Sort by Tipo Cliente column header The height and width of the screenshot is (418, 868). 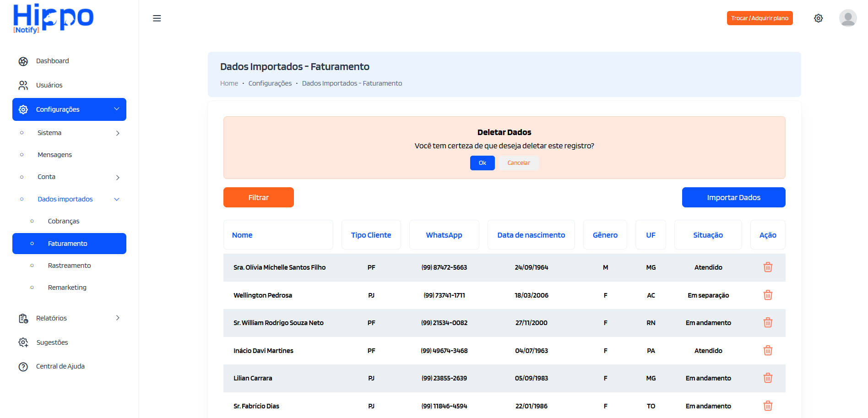click(371, 235)
